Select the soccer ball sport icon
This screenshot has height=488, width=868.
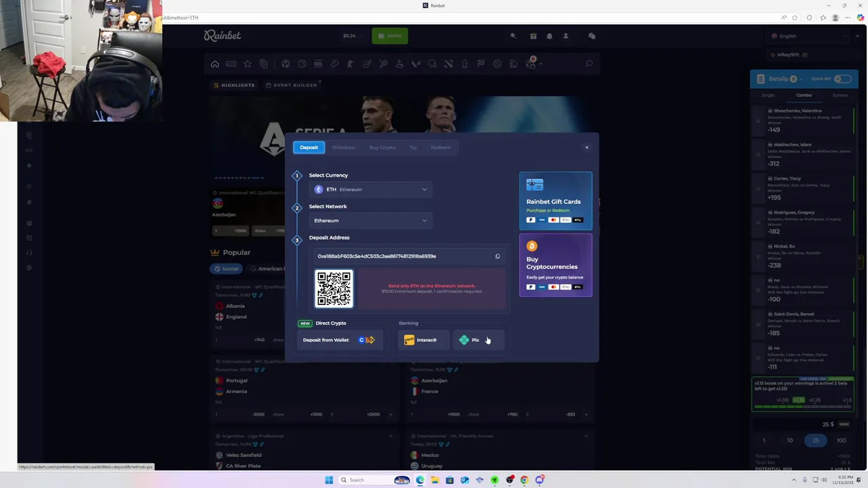point(285,64)
